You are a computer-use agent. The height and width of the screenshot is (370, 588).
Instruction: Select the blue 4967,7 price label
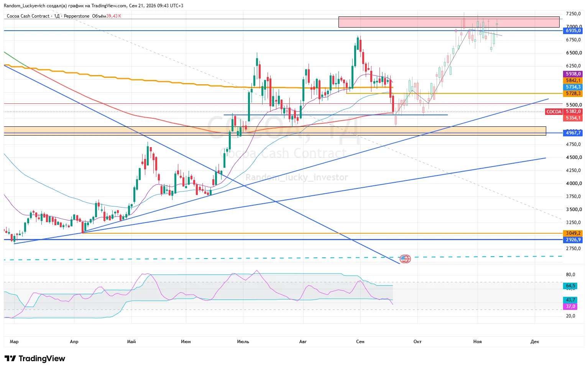click(x=573, y=133)
